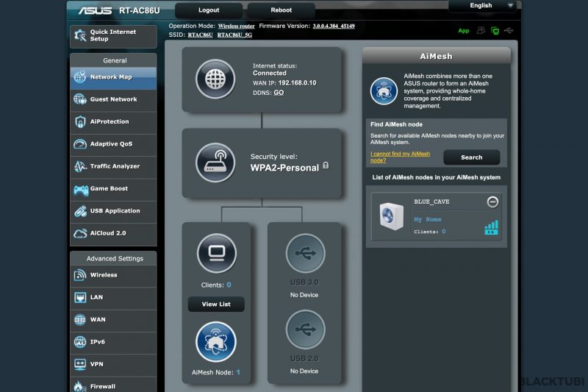Click the Clients computer icon
The image size is (588, 392).
(217, 253)
